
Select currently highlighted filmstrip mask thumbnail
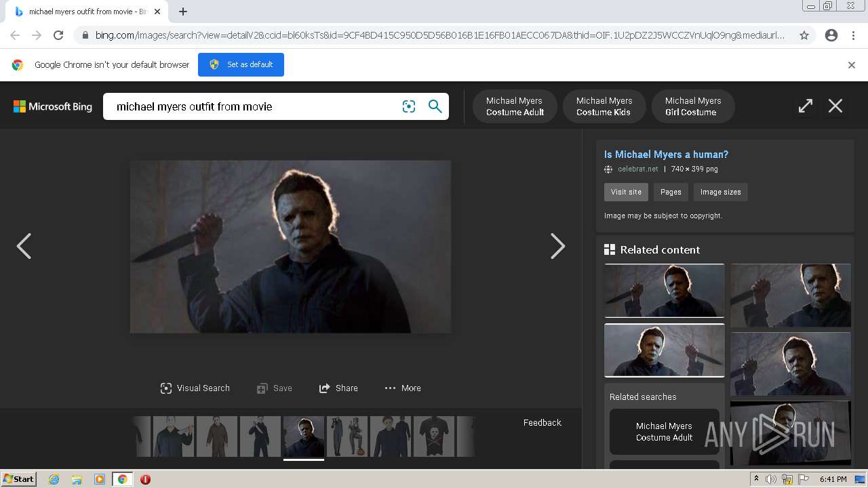pyautogui.click(x=303, y=436)
